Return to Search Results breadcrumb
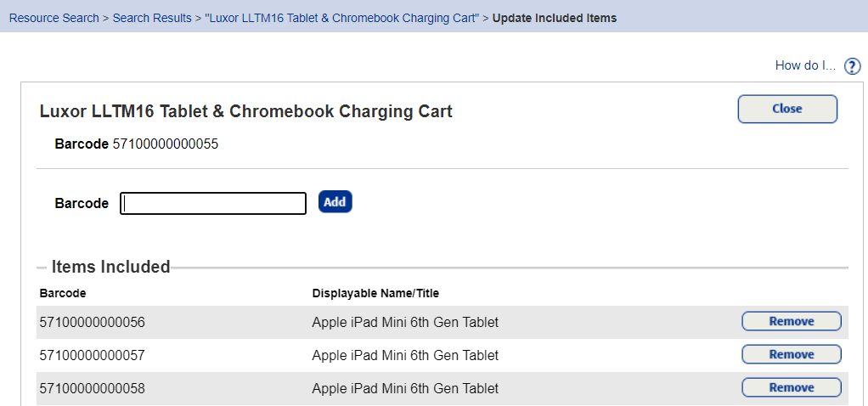This screenshot has height=406, width=868. (x=152, y=18)
